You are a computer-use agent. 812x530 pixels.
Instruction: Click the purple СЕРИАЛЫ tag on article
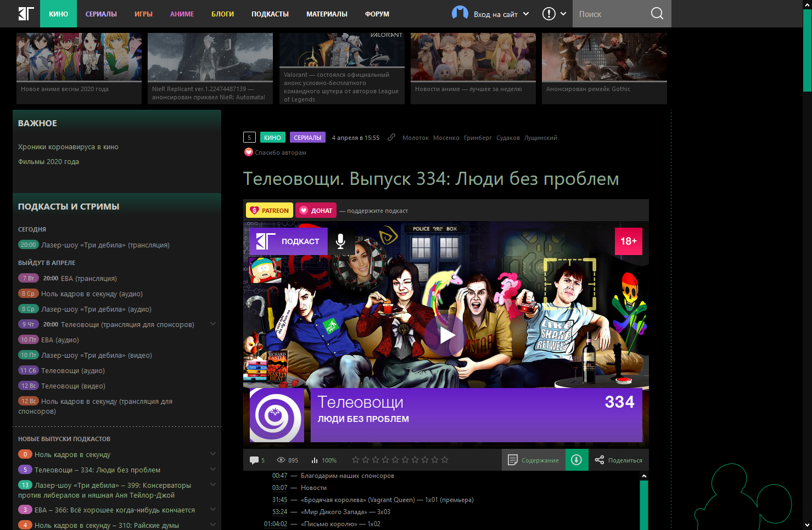(307, 137)
